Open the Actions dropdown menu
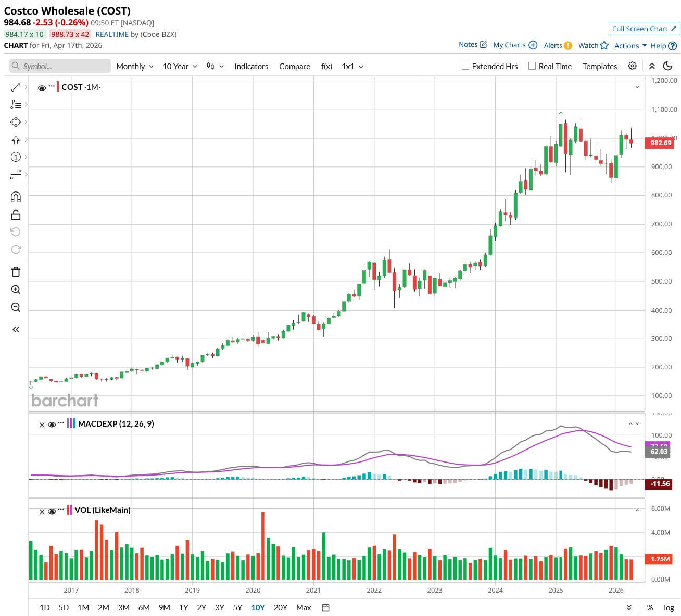This screenshot has width=681, height=616. pyautogui.click(x=630, y=46)
